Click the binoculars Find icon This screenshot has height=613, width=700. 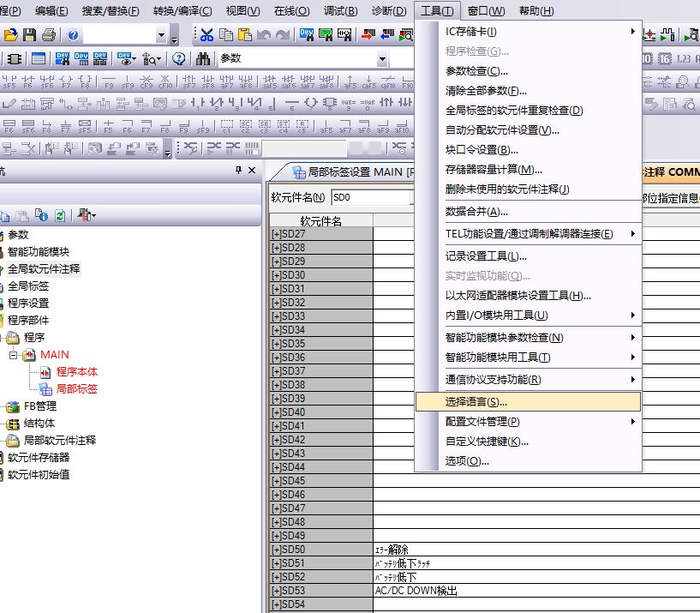pyautogui.click(x=203, y=59)
